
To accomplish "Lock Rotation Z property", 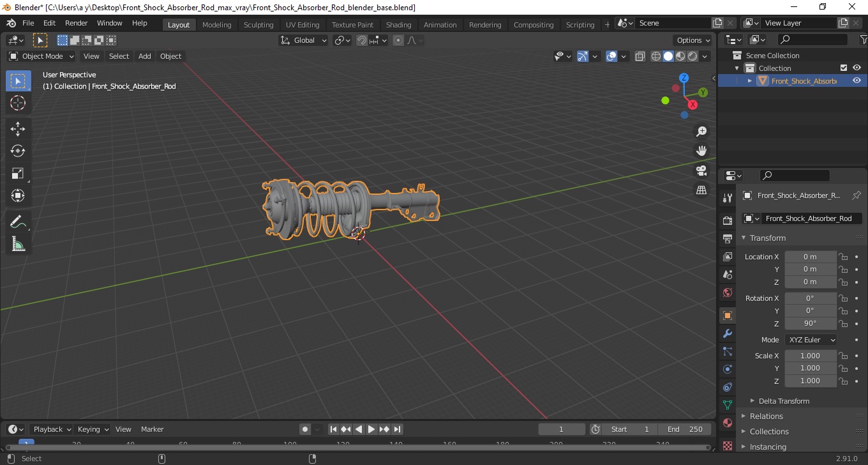I will 843,323.
